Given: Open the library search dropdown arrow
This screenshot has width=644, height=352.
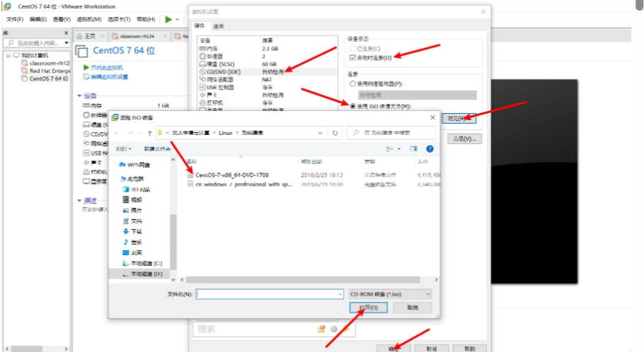Looking at the screenshot, I should pyautogui.click(x=67, y=42).
